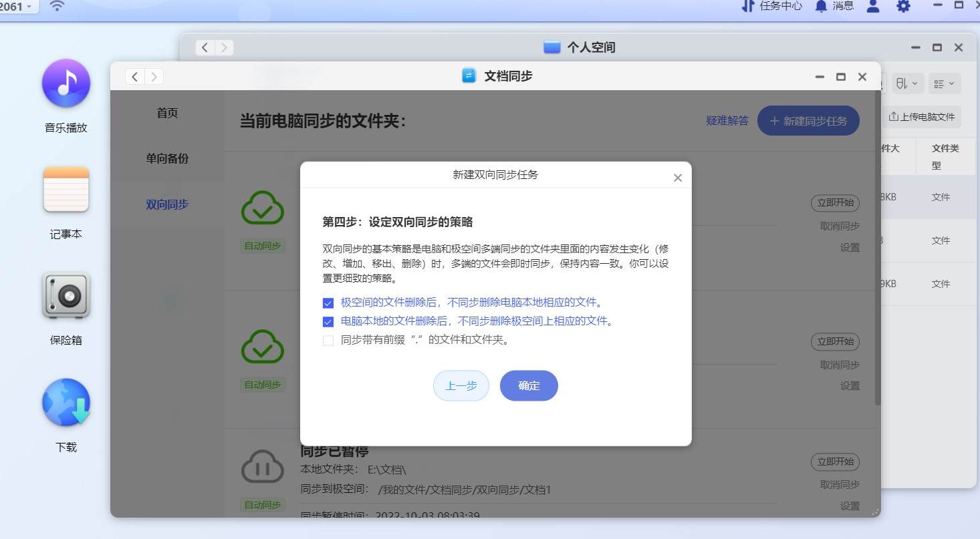Open the sort order dropdown

click(x=906, y=83)
